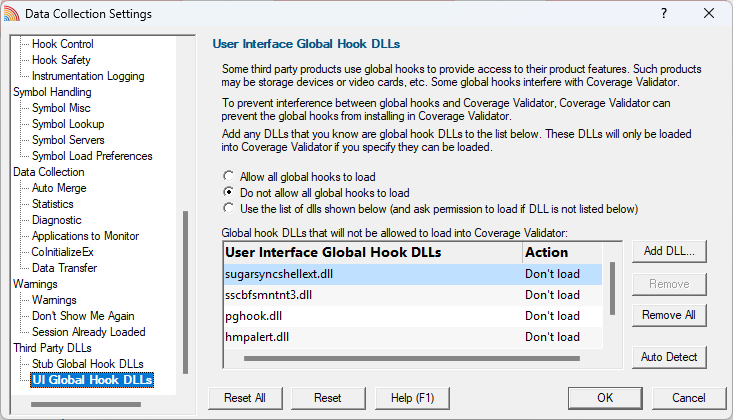Open Hook Safety settings page
The width and height of the screenshot is (733, 420).
61,60
